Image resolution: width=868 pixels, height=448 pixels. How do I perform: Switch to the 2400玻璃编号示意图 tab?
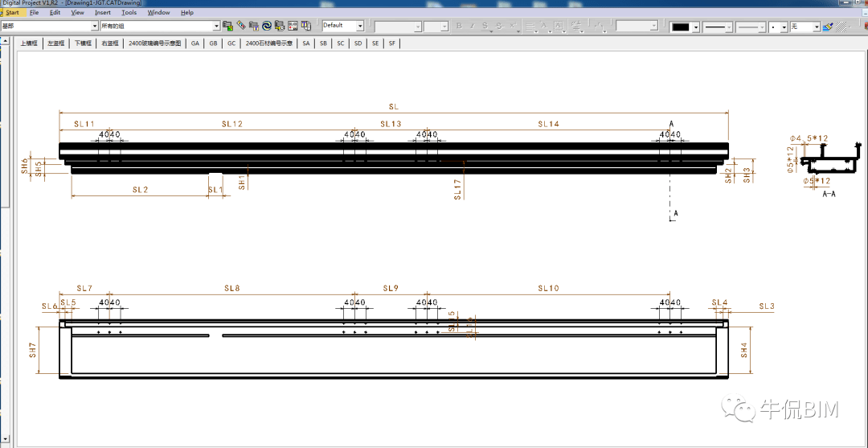[155, 43]
